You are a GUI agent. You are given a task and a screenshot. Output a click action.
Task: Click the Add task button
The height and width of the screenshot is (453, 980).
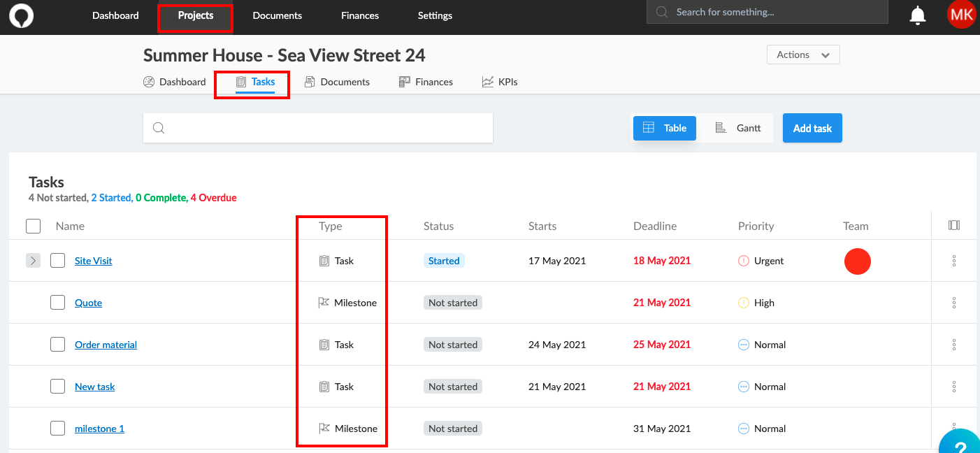[812, 128]
